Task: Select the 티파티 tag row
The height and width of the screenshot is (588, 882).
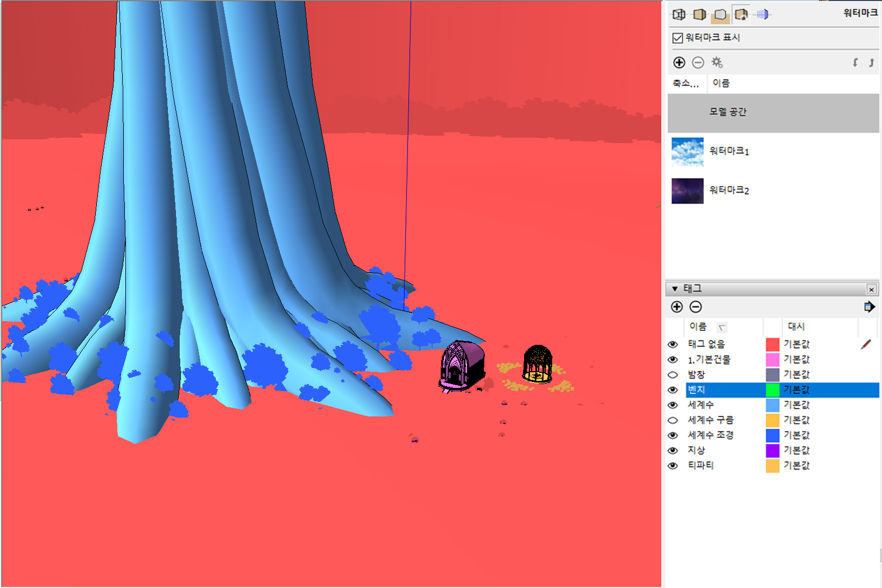Action: pos(701,465)
